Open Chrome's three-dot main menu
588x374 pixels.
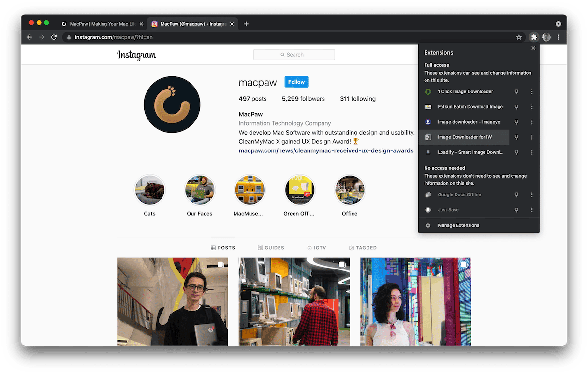point(559,37)
